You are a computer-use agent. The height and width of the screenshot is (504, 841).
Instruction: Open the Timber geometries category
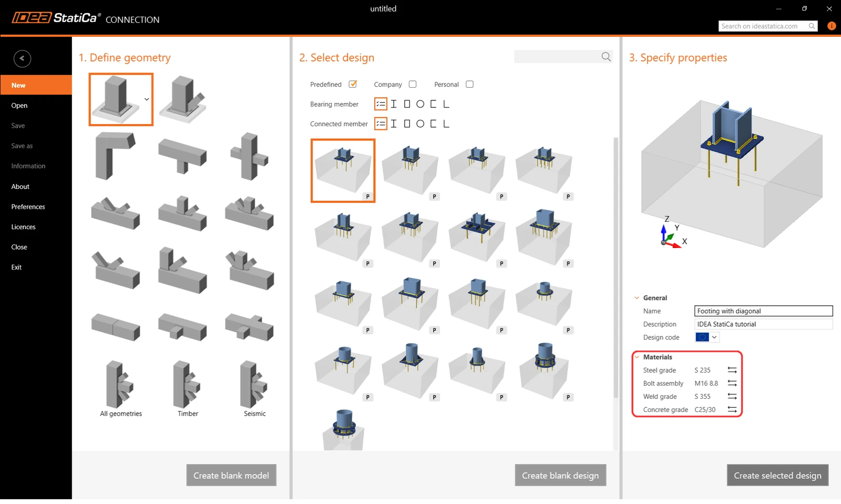tap(188, 389)
